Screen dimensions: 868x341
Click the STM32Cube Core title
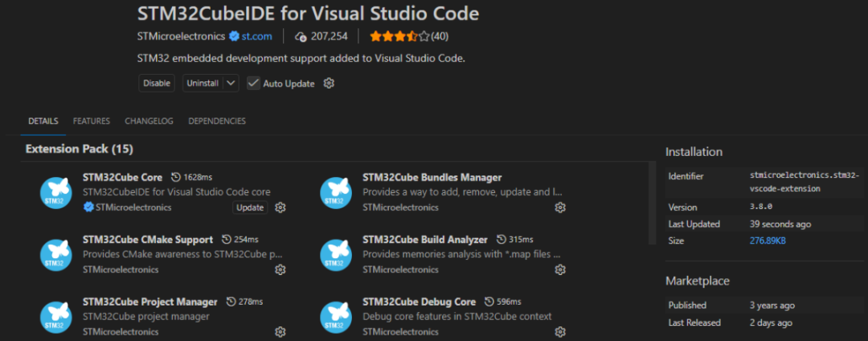click(x=122, y=177)
